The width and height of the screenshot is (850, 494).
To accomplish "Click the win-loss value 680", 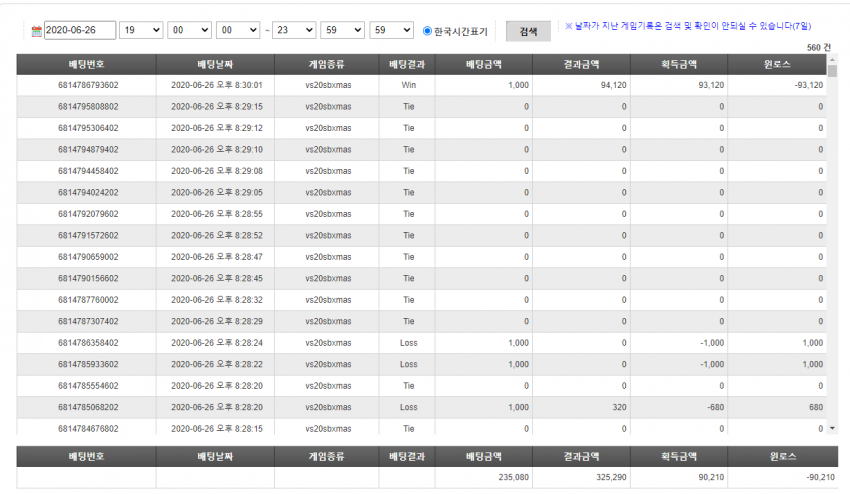I will (x=816, y=407).
